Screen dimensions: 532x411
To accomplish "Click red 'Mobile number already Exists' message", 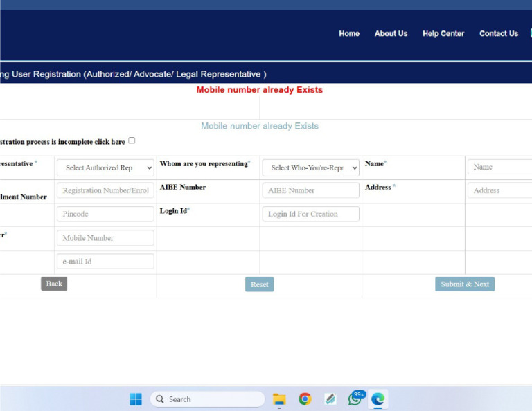I will click(x=260, y=90).
